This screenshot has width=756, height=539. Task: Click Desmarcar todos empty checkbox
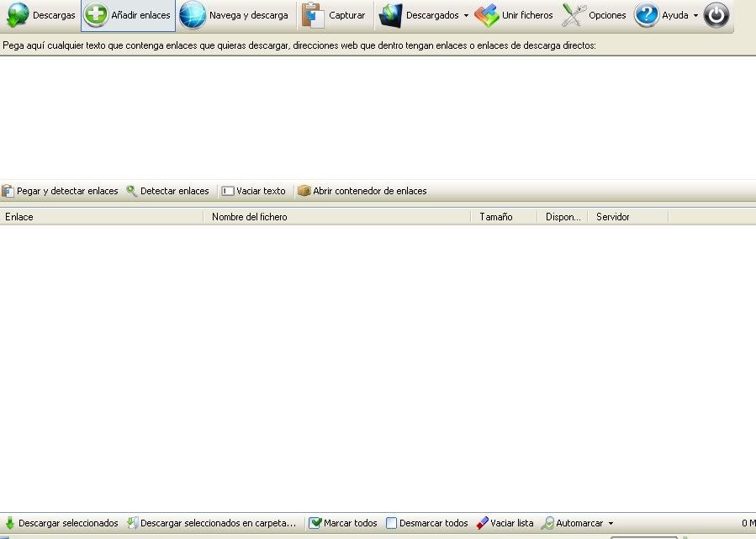[x=391, y=523]
